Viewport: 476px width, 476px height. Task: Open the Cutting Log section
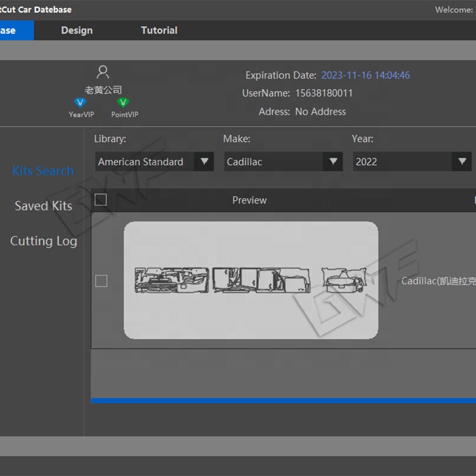[x=43, y=241]
